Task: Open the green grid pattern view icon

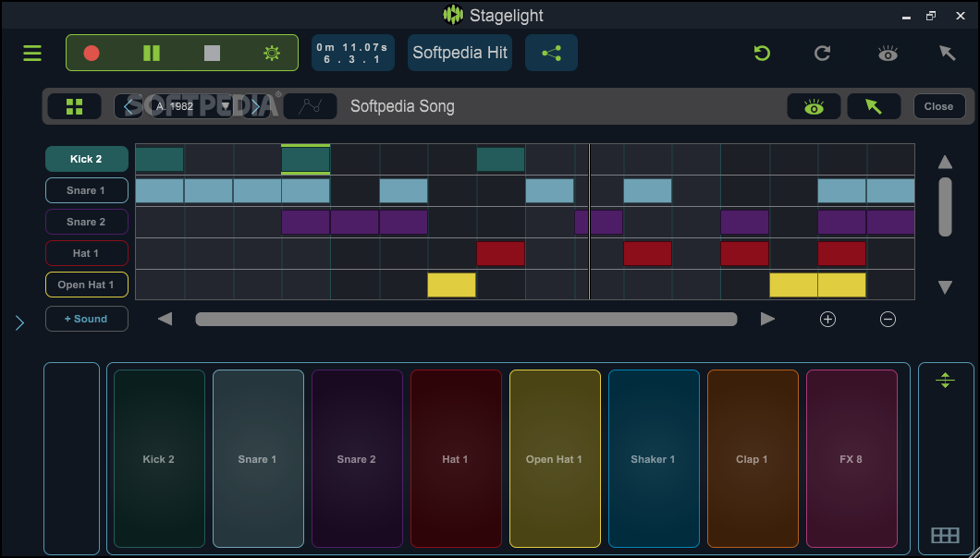Action: [x=74, y=106]
